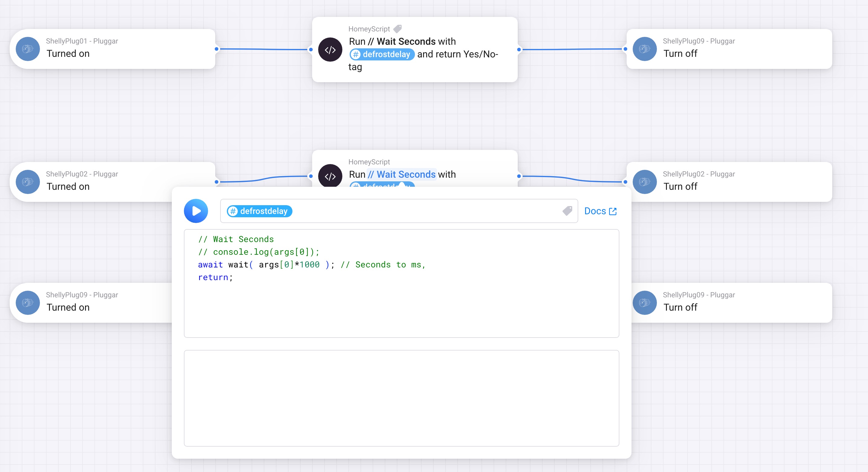Click the HomeyScript code icon on the second card
868x472 pixels.
[330, 175]
